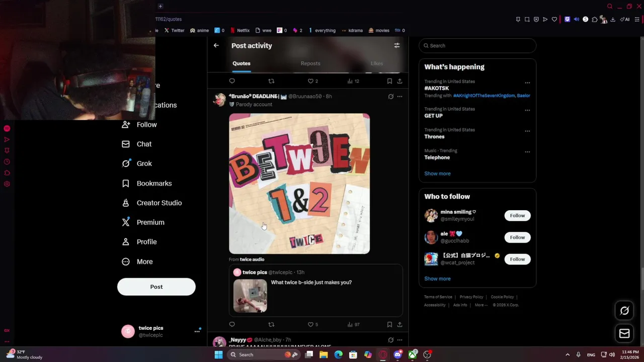The width and height of the screenshot is (644, 362).
Task: Open the Twitter bookmark in bookmarks bar
Action: click(174, 30)
